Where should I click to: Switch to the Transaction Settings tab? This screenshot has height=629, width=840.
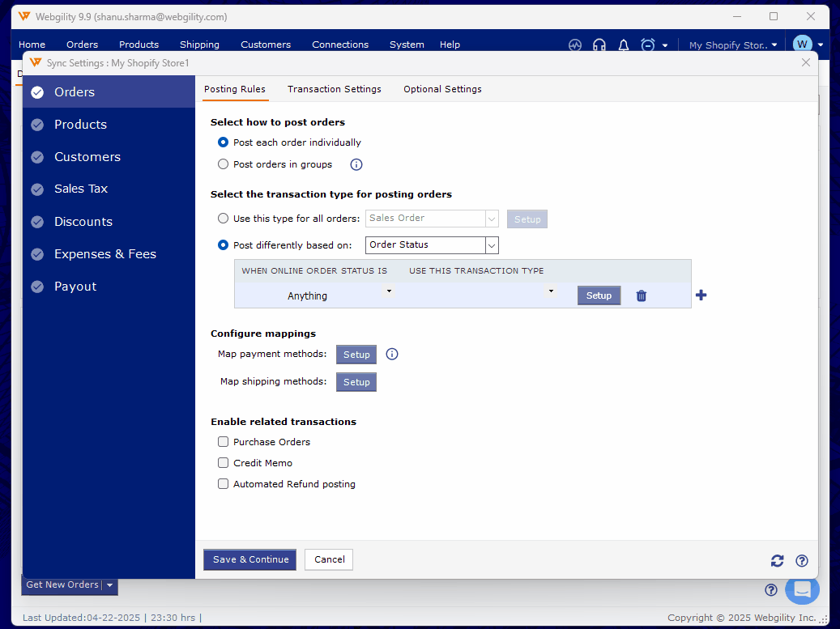[334, 89]
